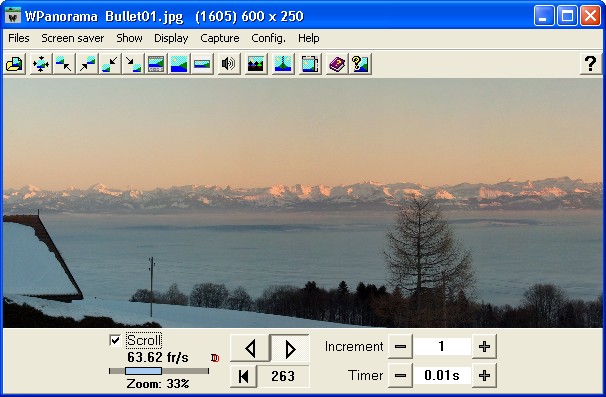606x397 pixels.
Task: Click the move window to upper-right corner icon
Action: tap(87, 63)
